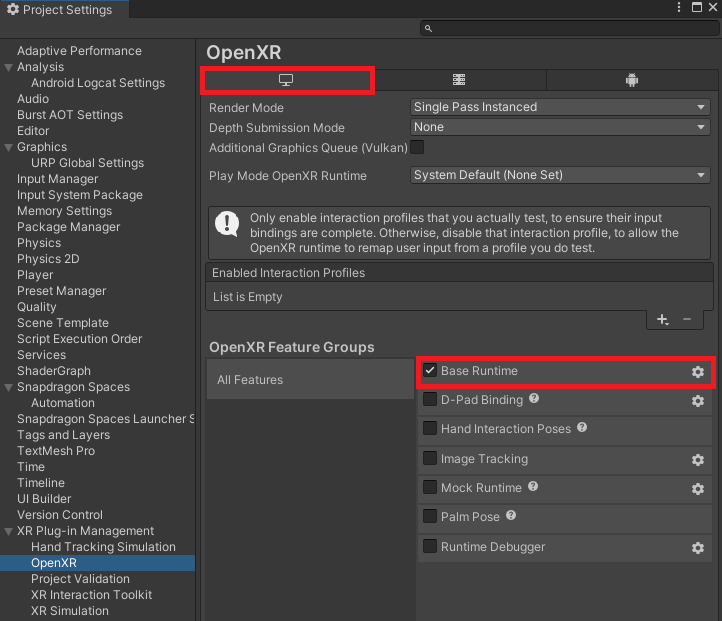Open Project Validation page
The width and height of the screenshot is (722, 621).
click(x=80, y=579)
